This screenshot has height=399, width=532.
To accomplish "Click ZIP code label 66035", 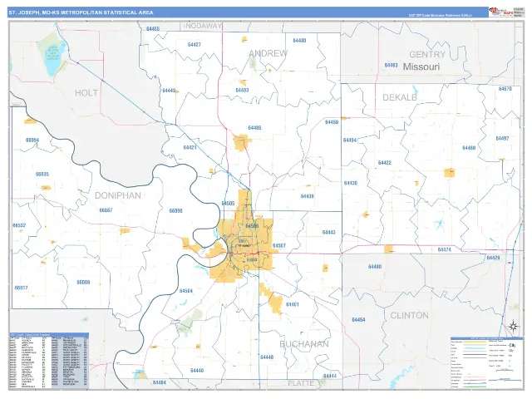I will 42,175.
